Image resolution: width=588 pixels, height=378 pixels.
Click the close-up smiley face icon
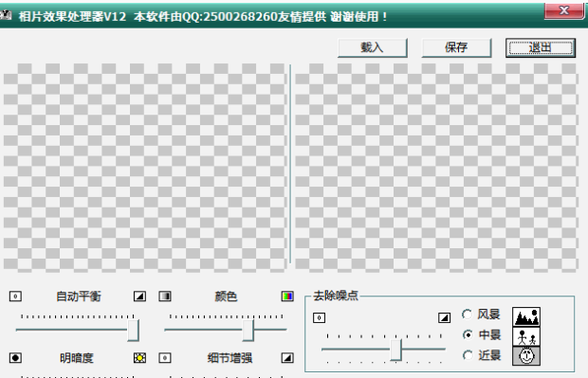tap(526, 356)
